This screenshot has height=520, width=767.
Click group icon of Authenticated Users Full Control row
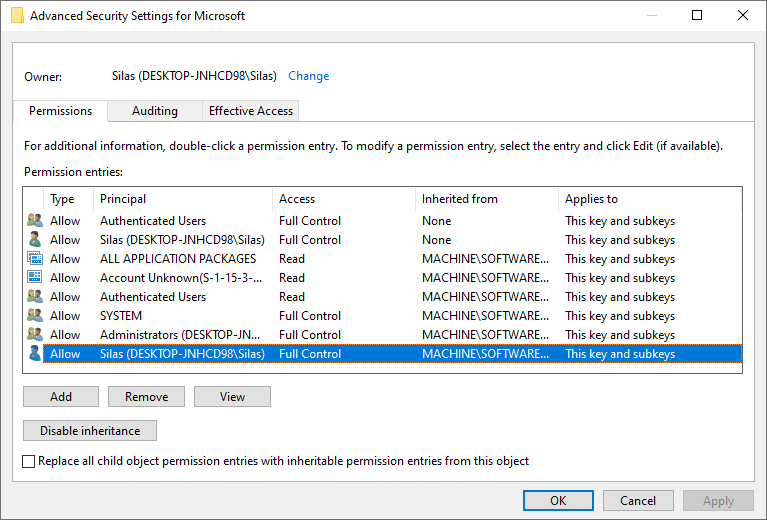35,221
